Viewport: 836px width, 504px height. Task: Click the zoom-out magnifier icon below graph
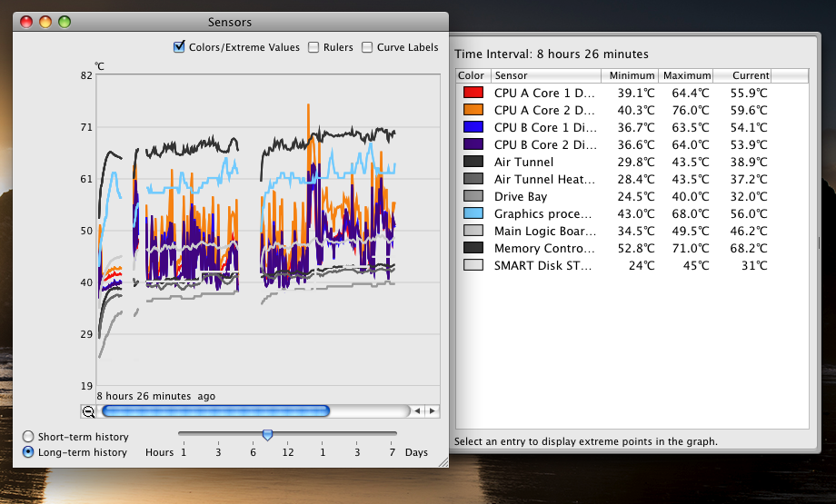(88, 411)
